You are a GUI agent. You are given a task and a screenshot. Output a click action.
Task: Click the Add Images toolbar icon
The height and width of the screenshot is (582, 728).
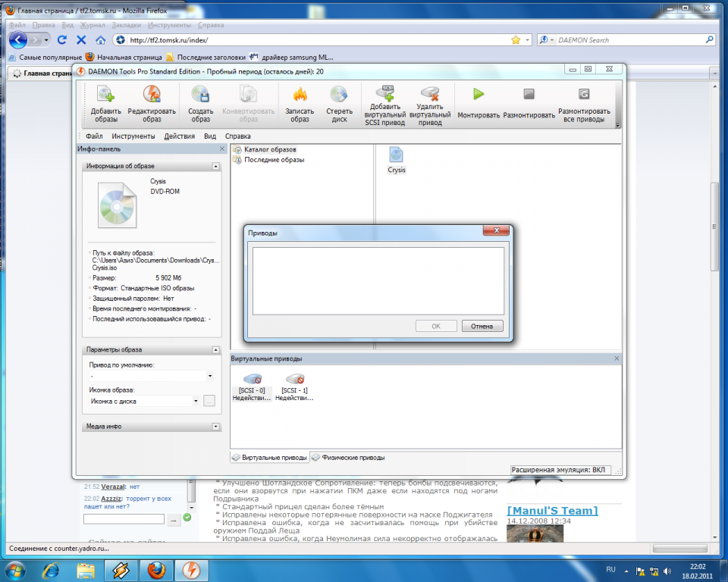point(106,94)
